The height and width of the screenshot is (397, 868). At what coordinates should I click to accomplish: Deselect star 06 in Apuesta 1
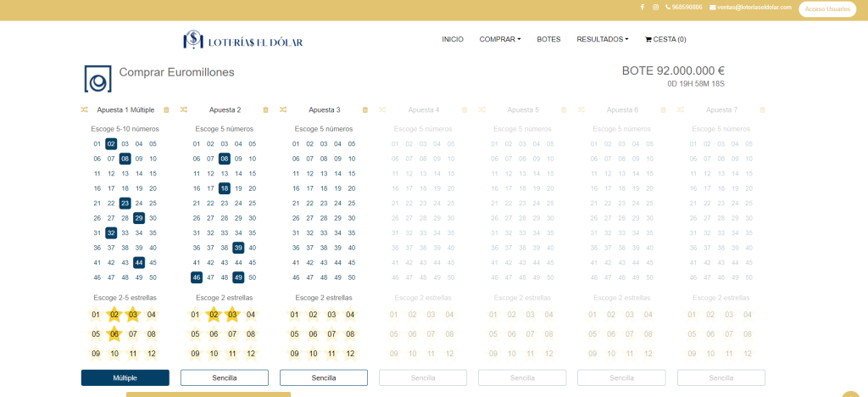pyautogui.click(x=114, y=334)
